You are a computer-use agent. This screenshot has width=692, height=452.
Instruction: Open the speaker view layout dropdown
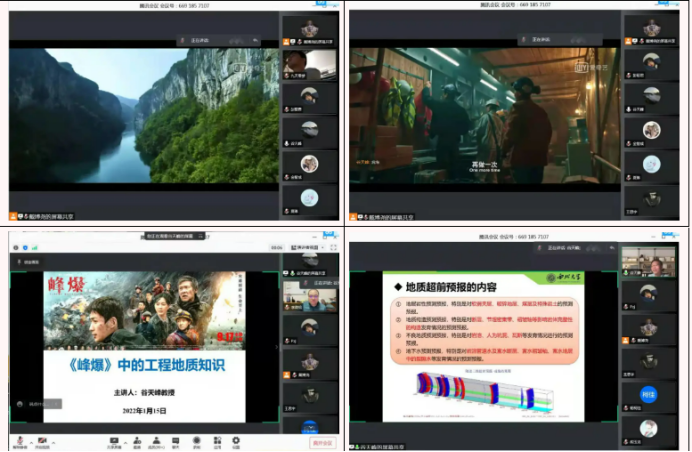click(x=308, y=247)
